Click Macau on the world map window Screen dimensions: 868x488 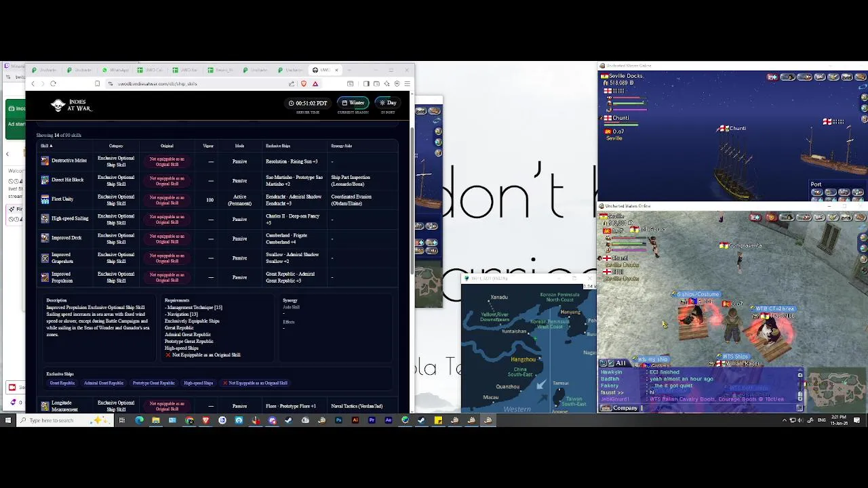pos(491,397)
